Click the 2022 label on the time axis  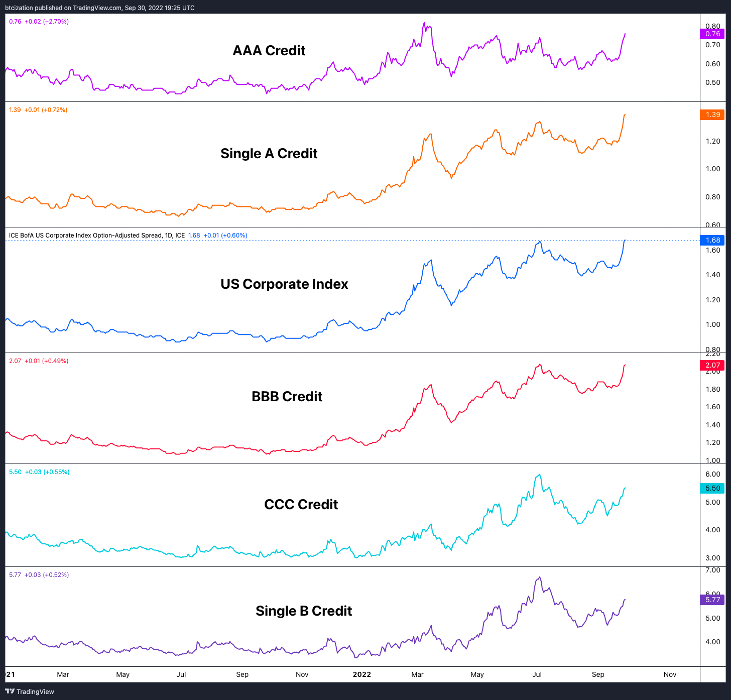click(x=362, y=674)
